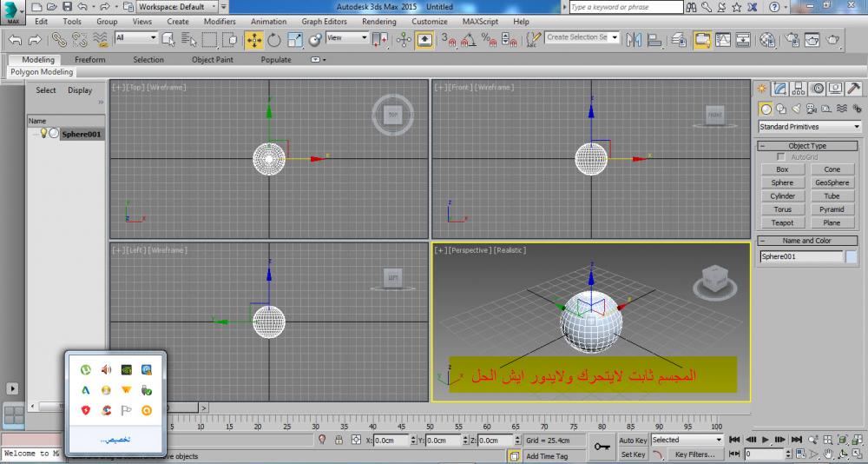Click the Key Filters button
The image size is (868, 464).
[x=694, y=454]
